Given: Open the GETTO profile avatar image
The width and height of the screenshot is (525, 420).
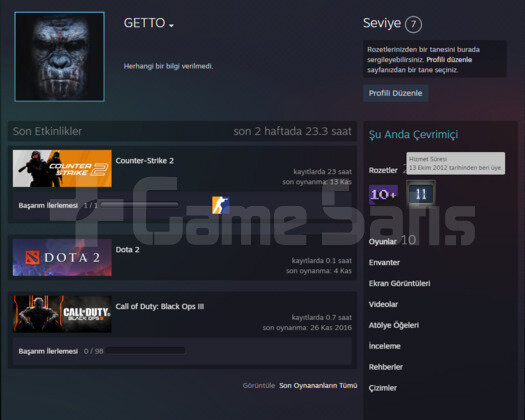Looking at the screenshot, I should click(60, 57).
